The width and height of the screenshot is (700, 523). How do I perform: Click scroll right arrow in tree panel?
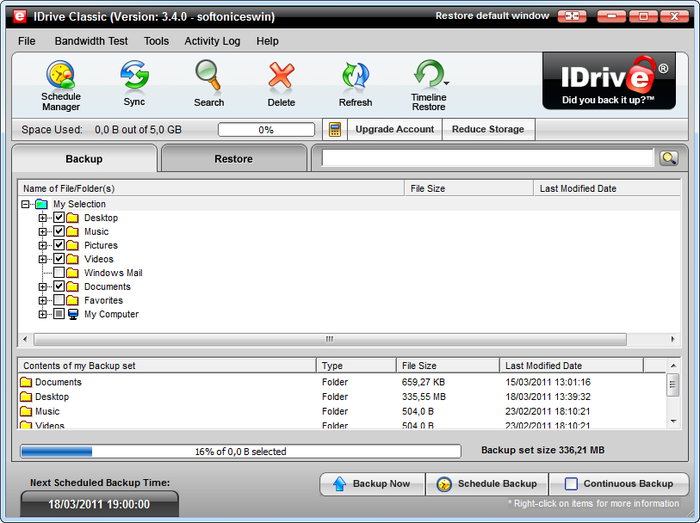coord(673,339)
